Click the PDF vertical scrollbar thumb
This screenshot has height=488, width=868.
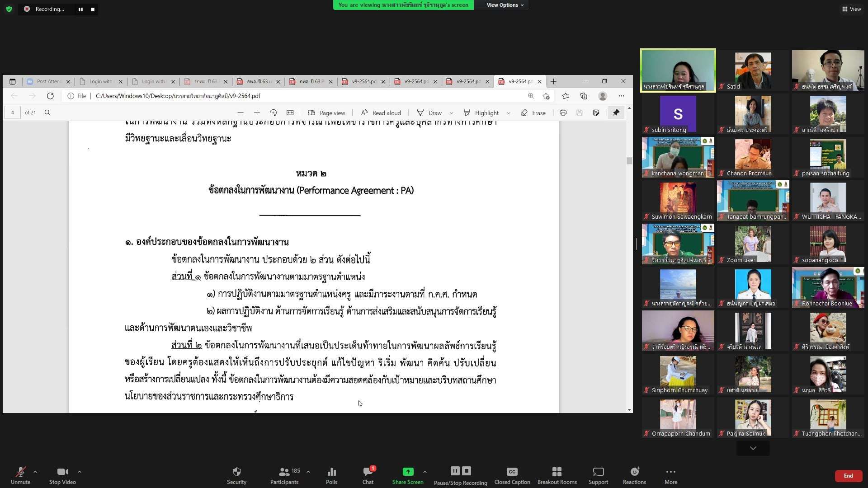point(629,161)
